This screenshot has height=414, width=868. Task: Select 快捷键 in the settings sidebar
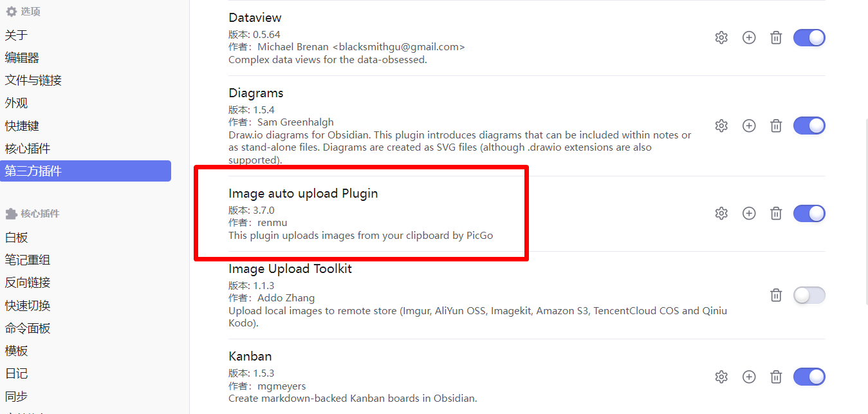pyautogui.click(x=23, y=126)
